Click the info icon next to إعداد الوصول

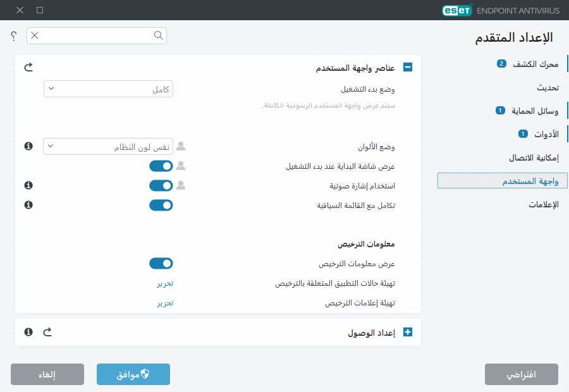(x=28, y=331)
